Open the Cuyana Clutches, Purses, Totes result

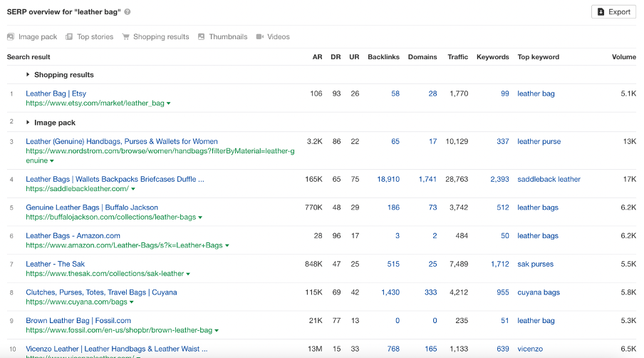pos(101,292)
